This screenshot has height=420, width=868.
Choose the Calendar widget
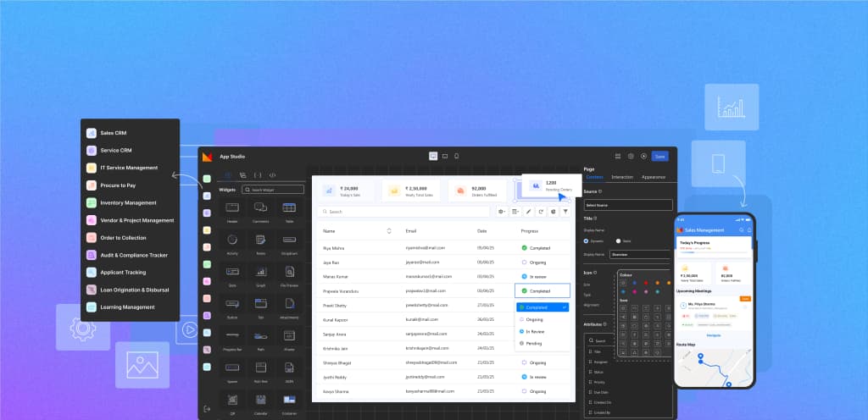(x=261, y=400)
